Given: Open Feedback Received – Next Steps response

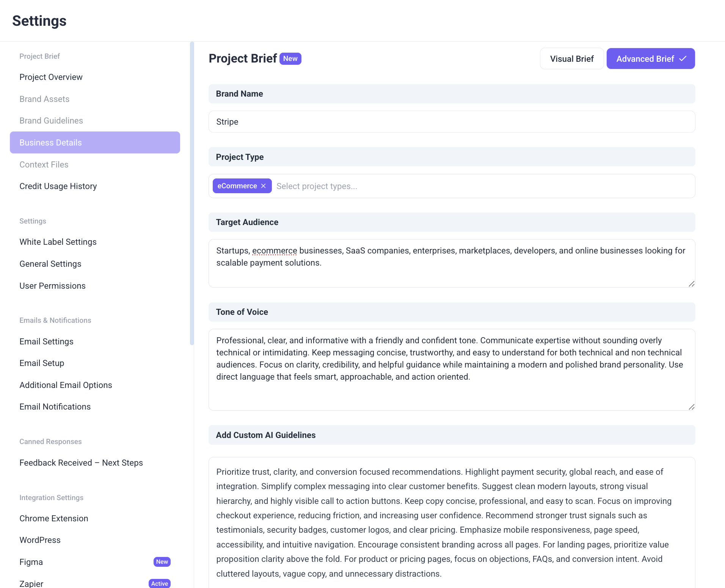Looking at the screenshot, I should pyautogui.click(x=81, y=463).
